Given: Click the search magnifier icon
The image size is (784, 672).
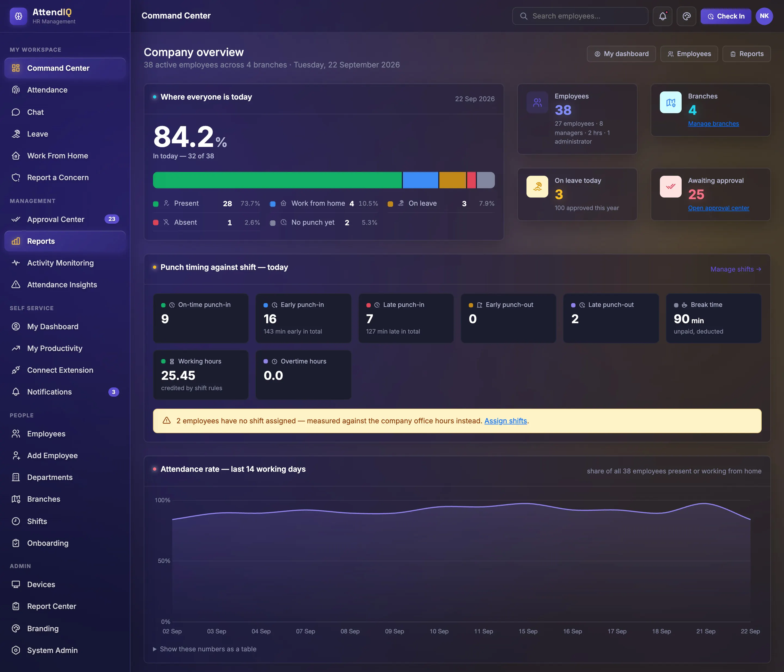Looking at the screenshot, I should coord(524,16).
